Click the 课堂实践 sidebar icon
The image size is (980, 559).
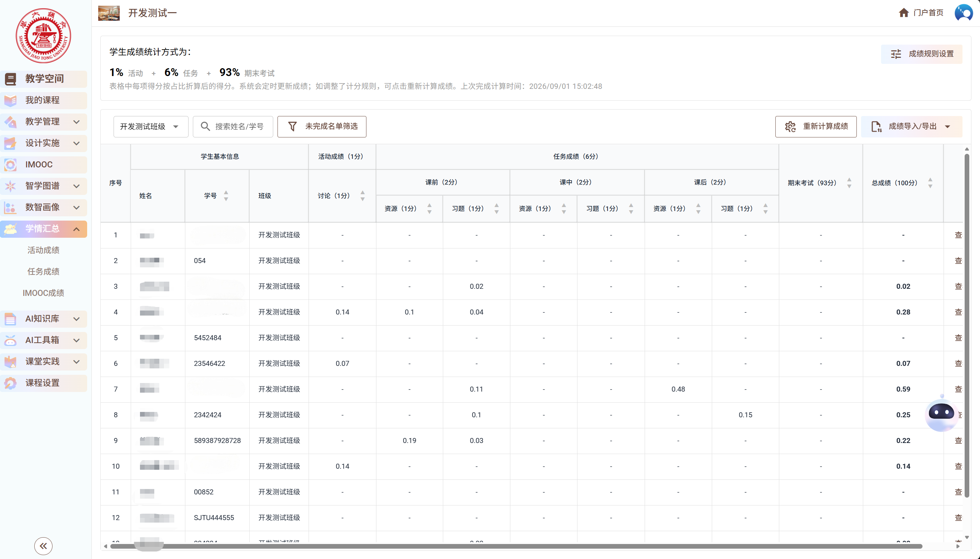(x=10, y=362)
